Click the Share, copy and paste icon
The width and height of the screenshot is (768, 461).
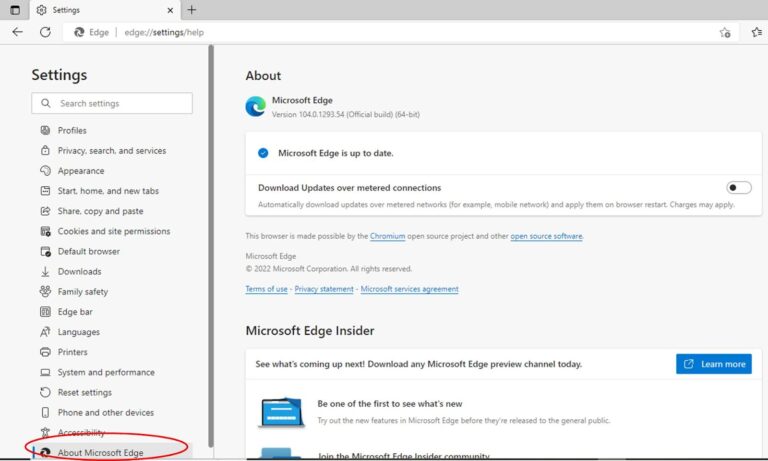coord(45,211)
